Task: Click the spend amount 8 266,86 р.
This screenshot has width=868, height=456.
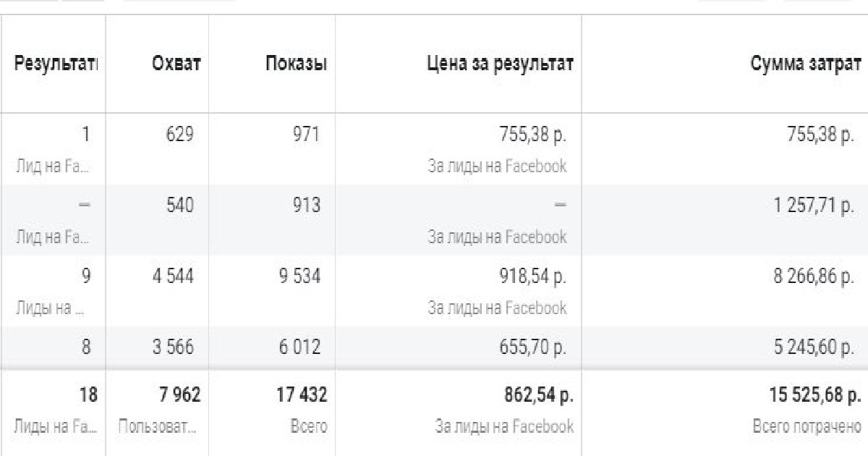Action: [x=814, y=276]
